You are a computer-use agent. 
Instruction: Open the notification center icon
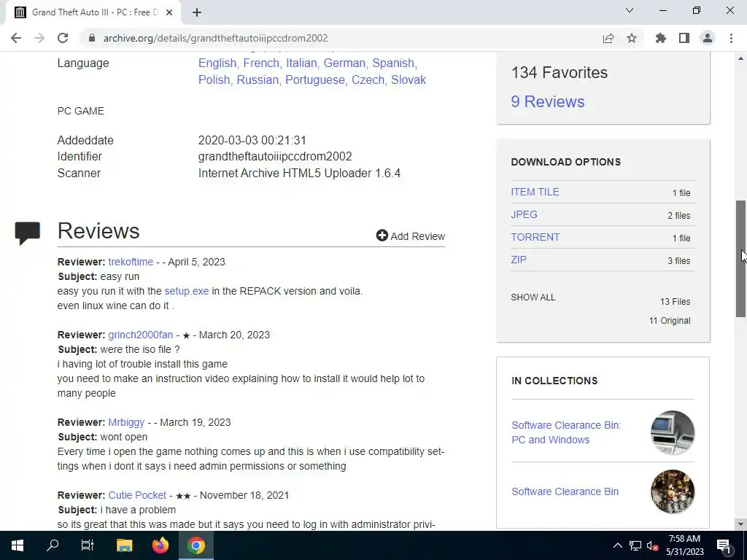724,545
